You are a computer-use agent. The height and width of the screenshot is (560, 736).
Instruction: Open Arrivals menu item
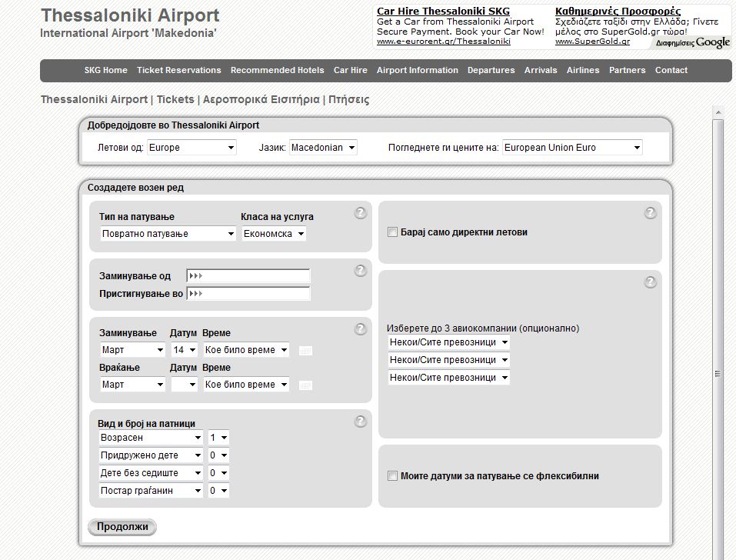pyautogui.click(x=541, y=70)
